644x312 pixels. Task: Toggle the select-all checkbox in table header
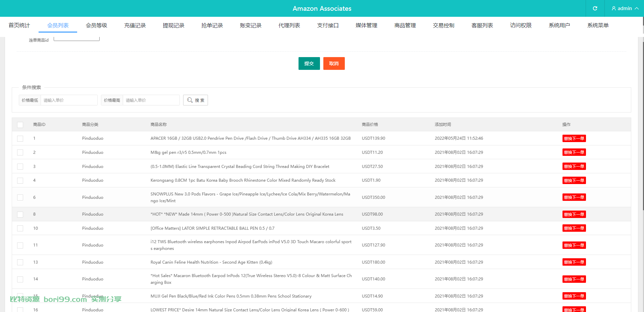[20, 125]
